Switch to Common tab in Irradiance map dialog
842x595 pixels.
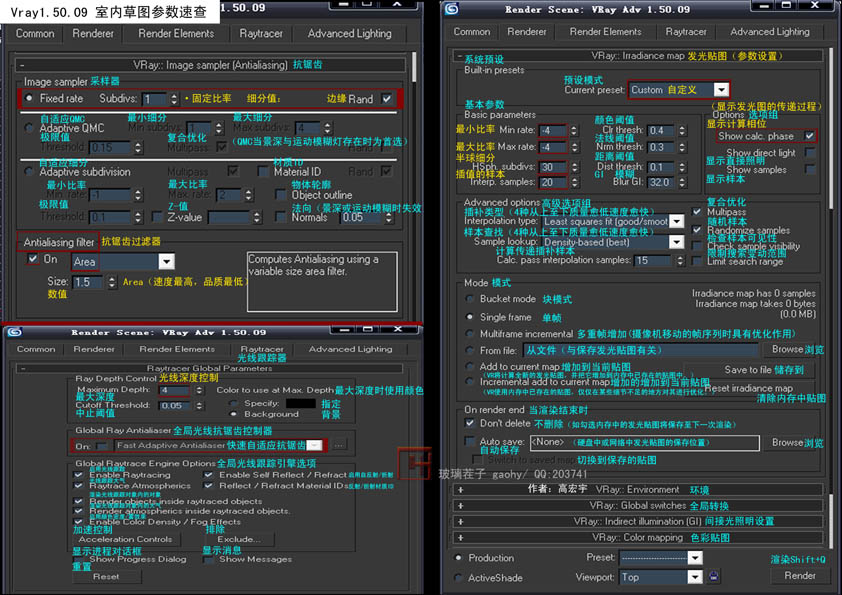[471, 32]
